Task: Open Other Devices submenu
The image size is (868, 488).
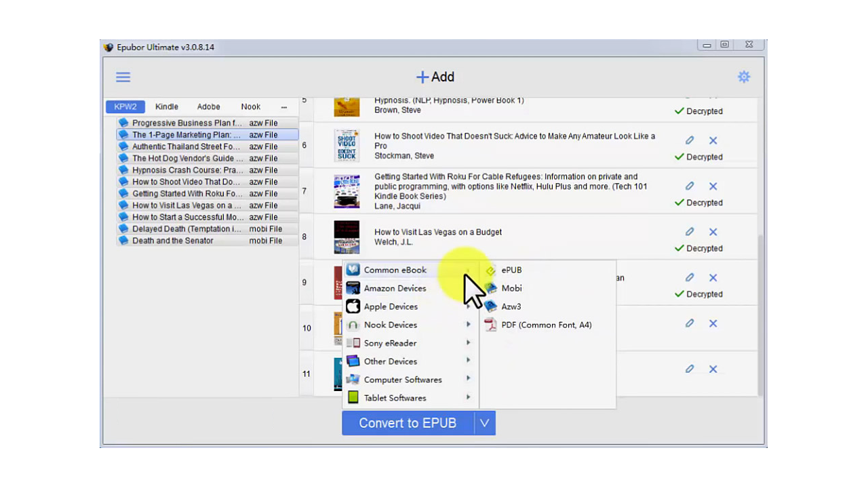Action: coord(411,361)
